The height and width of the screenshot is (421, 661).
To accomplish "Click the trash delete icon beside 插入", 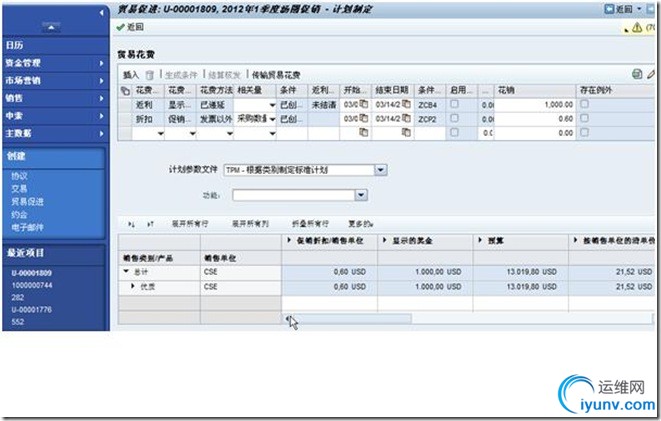I will [150, 75].
